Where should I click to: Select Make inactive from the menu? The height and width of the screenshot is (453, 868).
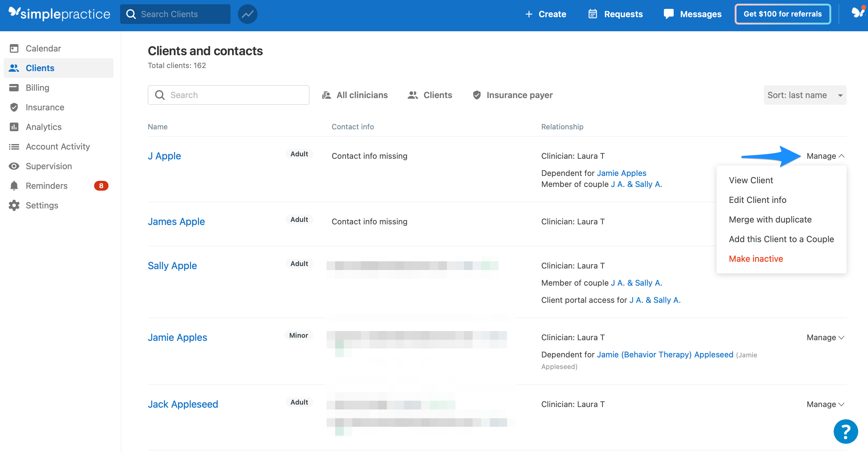point(756,258)
